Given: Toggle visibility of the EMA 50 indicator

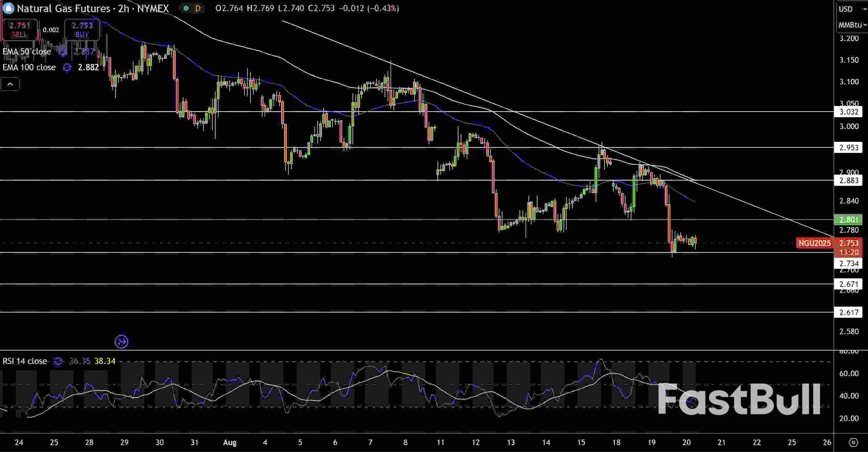Looking at the screenshot, I should pyautogui.click(x=27, y=52).
